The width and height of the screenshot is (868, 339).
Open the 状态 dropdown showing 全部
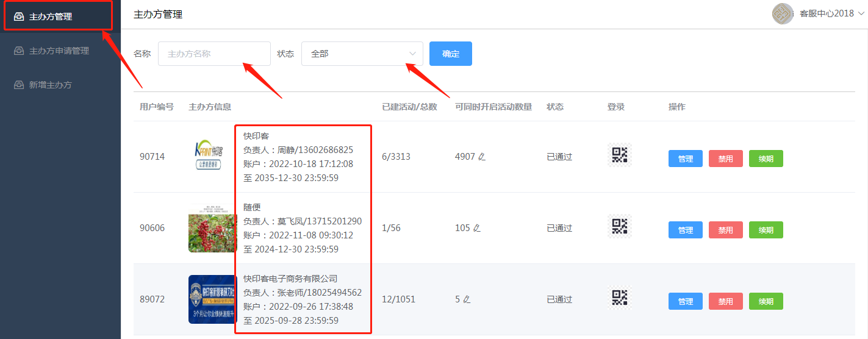362,54
